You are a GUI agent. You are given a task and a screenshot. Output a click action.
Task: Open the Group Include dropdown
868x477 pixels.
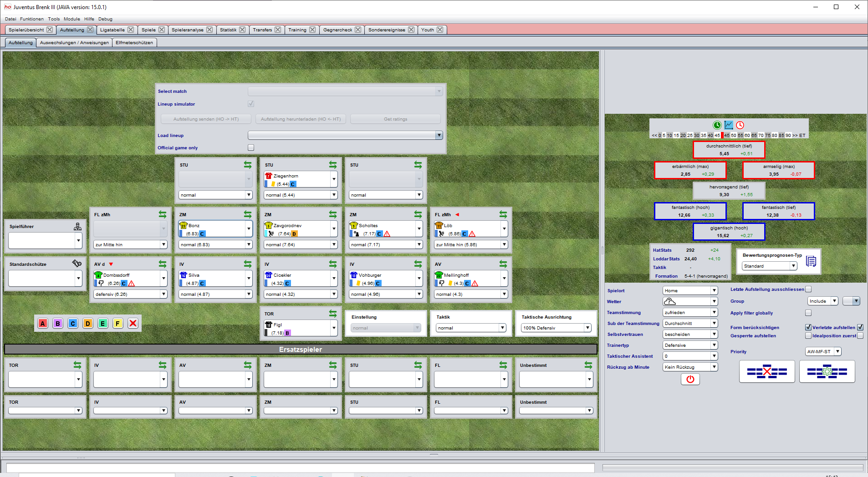click(823, 301)
